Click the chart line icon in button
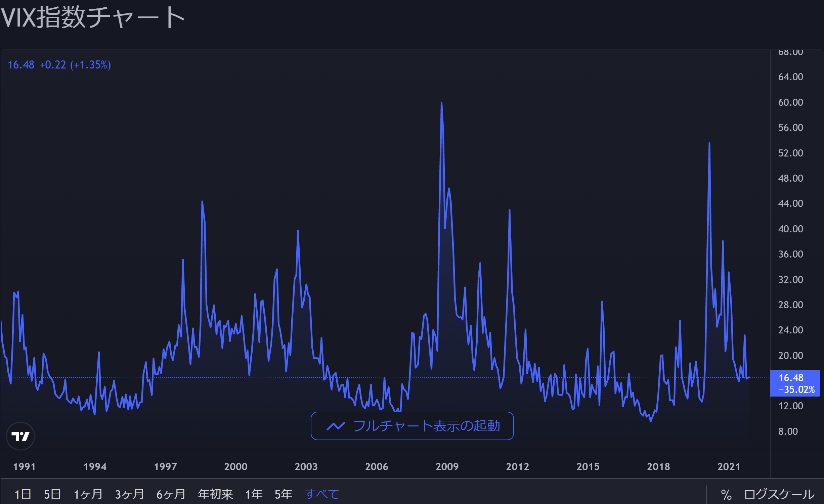The width and height of the screenshot is (824, 504). coord(336,426)
